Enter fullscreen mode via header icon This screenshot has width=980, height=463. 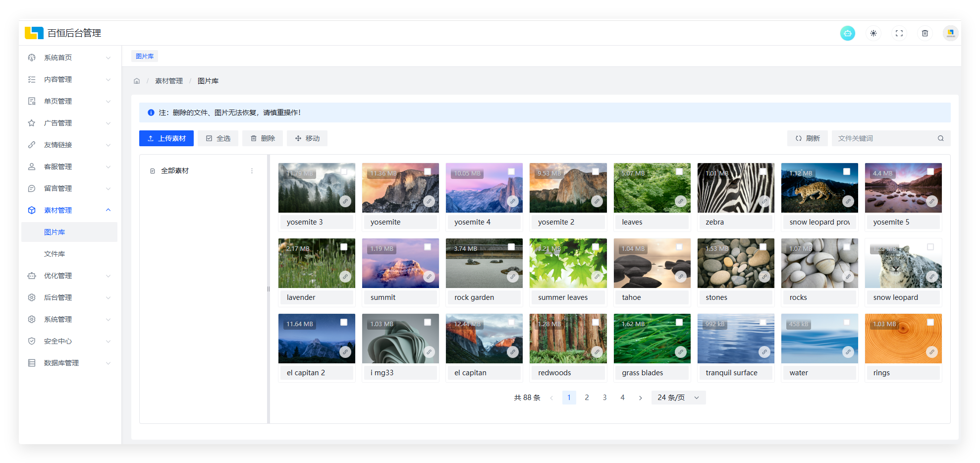tap(899, 33)
